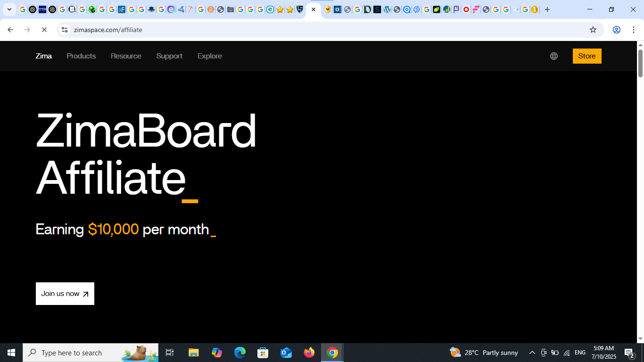Open the weather widget showing 28°C
The image size is (644, 362).
click(484, 353)
